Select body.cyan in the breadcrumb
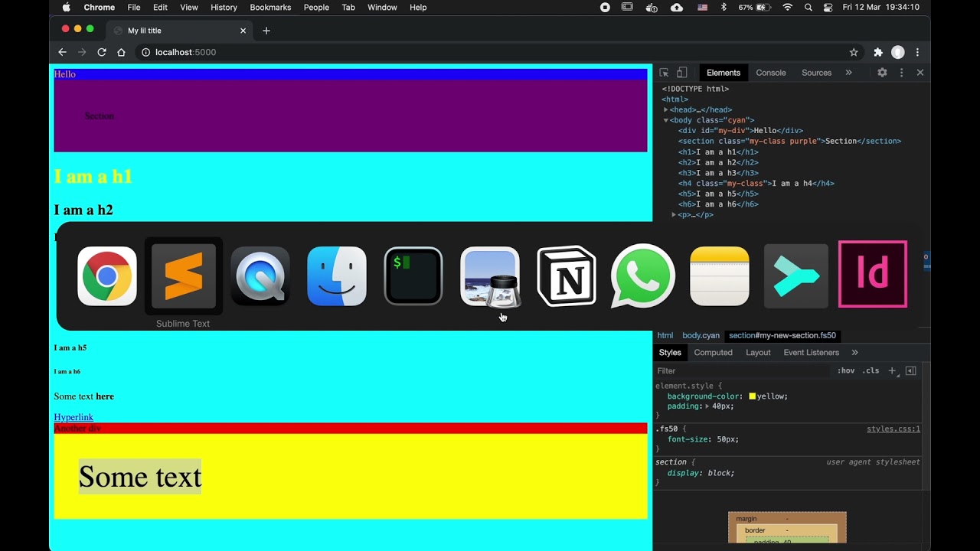Viewport: 980px width, 551px height. click(701, 335)
